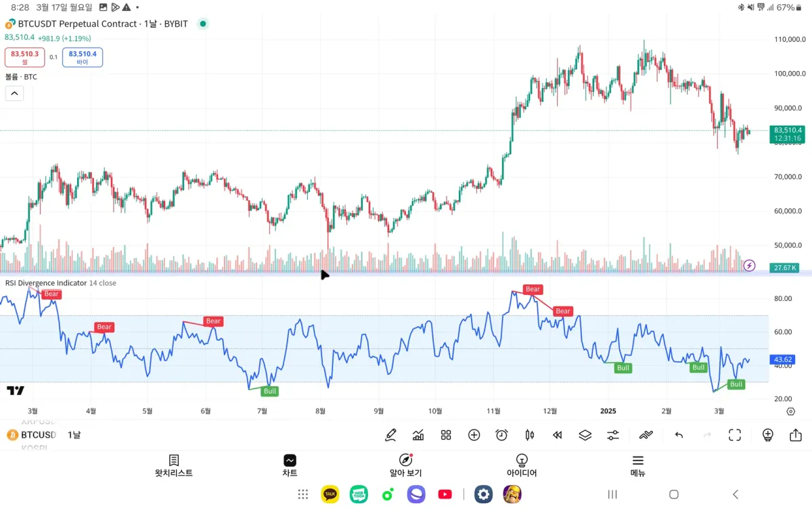Switch to the 왓치리스트 tab
The width and height of the screenshot is (812, 508).
(174, 466)
